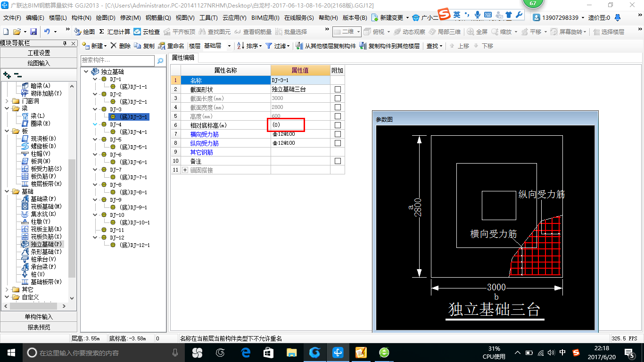Click the Open folder icon
Viewport: 644px width, 362px height.
17,32
